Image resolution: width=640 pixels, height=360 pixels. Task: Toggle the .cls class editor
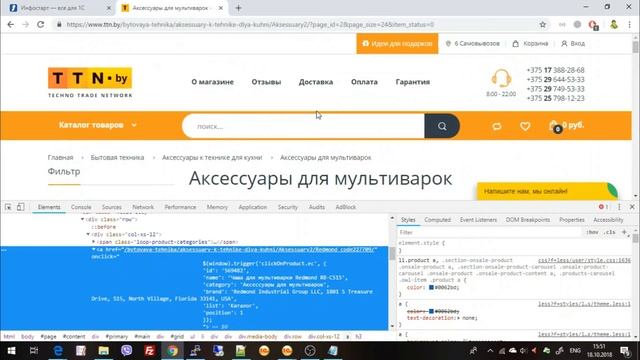(x=610, y=232)
